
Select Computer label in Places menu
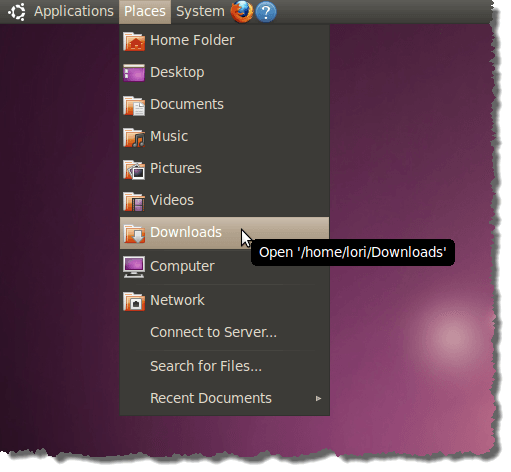pyautogui.click(x=182, y=266)
